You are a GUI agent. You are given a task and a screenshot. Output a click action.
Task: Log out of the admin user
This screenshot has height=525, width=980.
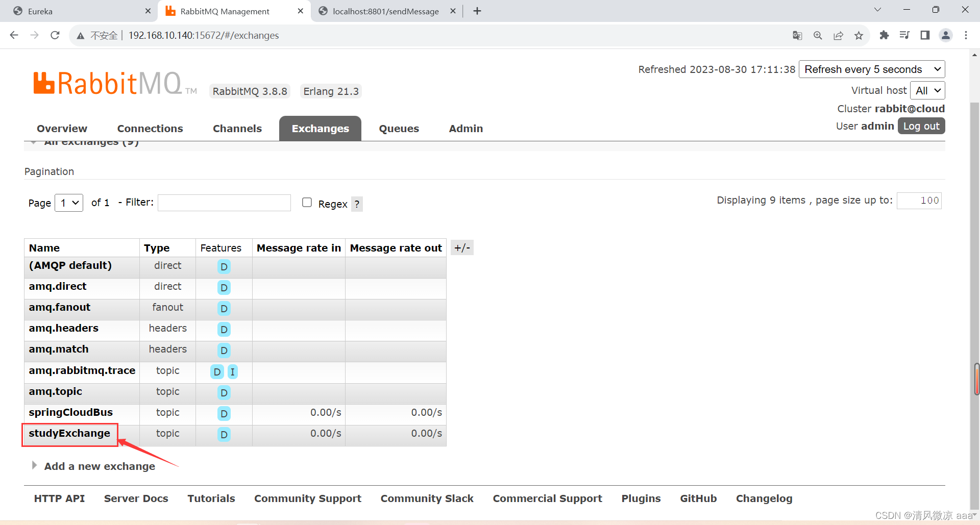point(921,126)
